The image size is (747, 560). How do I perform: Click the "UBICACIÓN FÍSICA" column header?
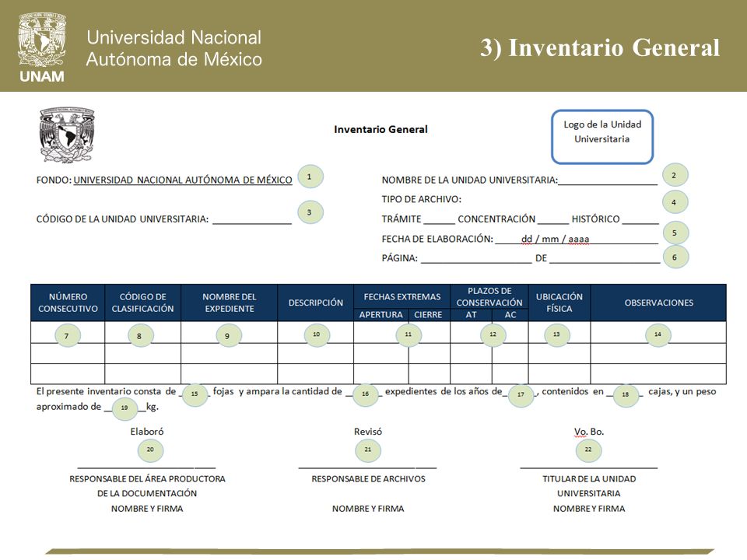559,303
